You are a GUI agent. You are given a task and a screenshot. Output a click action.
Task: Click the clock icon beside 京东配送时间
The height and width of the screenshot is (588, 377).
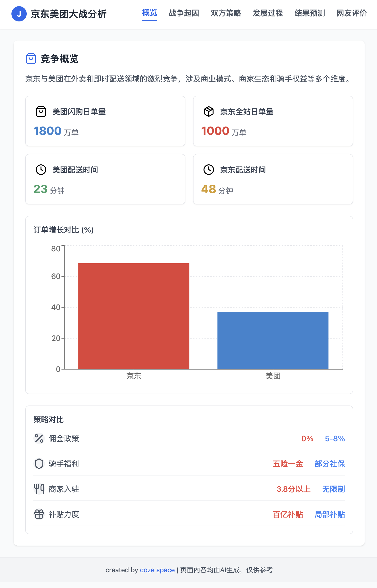click(209, 170)
